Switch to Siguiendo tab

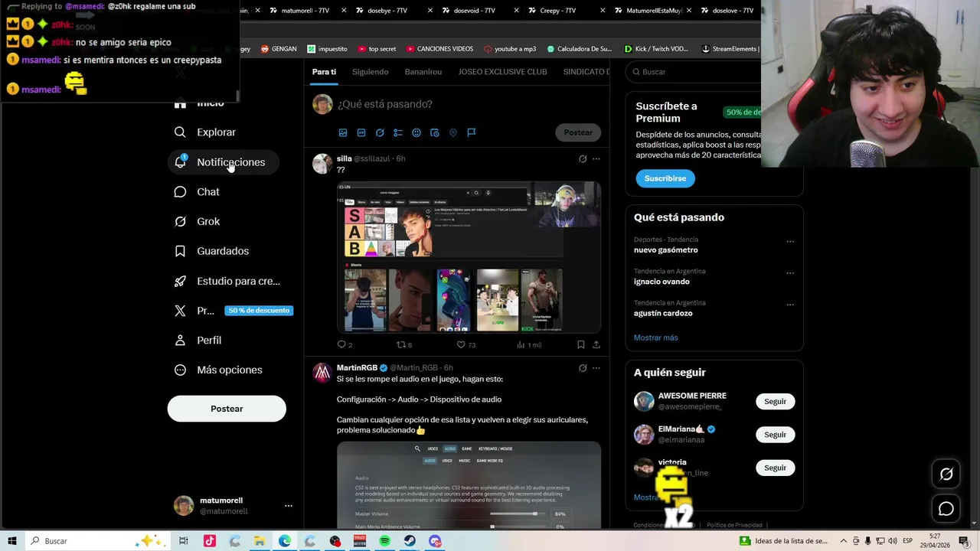(x=371, y=72)
